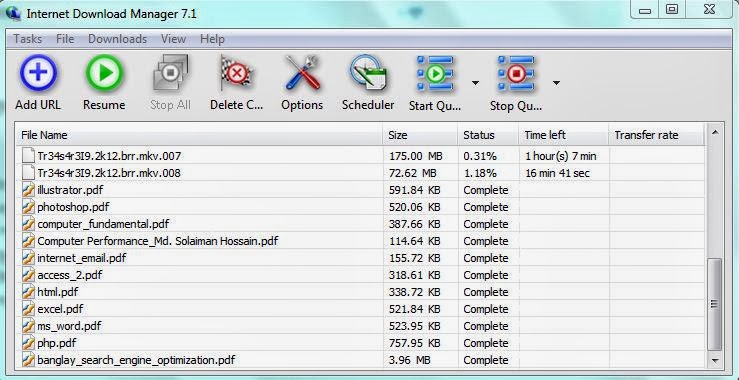Click the 1 hour(s) 7 min cell
The image size is (739, 380).
561,156
